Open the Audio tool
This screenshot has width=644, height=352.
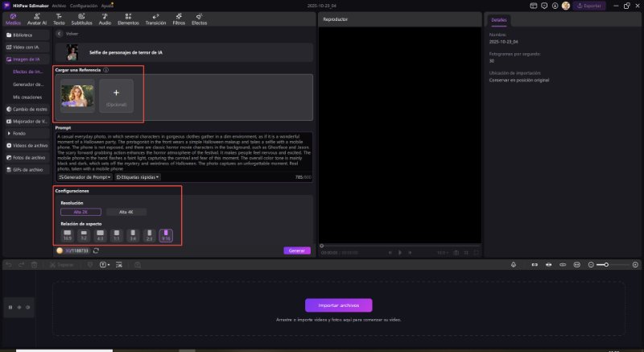105,19
